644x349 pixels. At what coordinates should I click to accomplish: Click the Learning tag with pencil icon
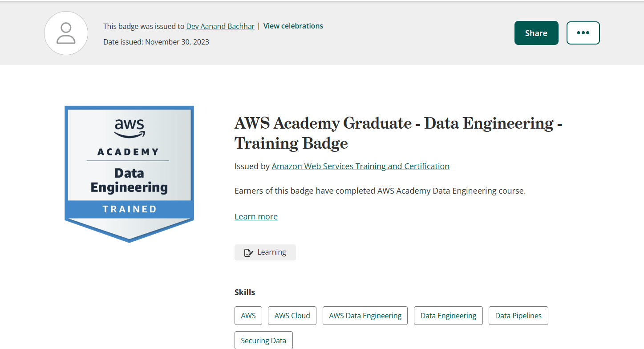(x=265, y=252)
